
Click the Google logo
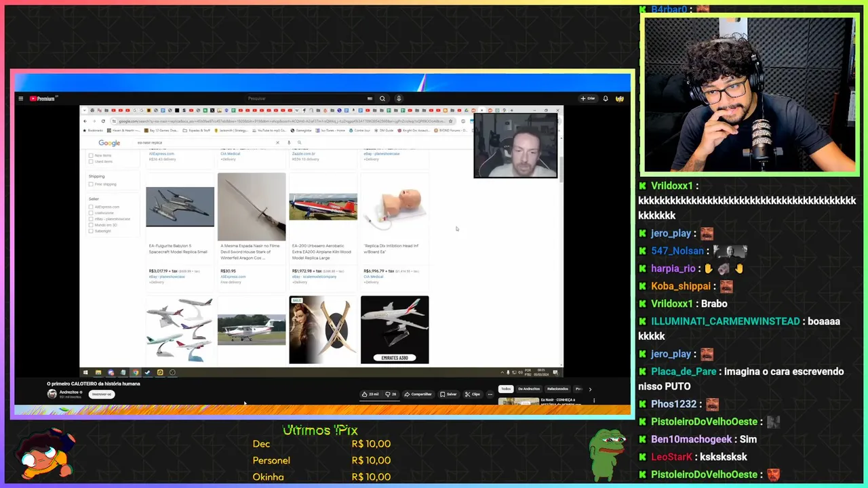click(x=109, y=143)
